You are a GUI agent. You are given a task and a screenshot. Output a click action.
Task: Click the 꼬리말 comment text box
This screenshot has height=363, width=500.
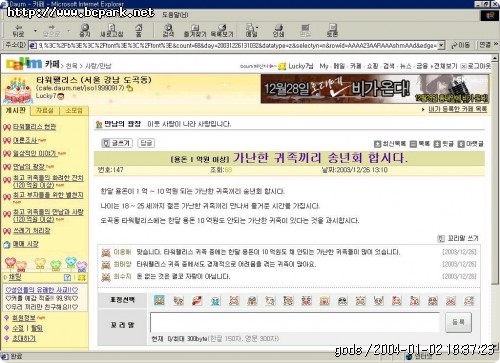295,322
